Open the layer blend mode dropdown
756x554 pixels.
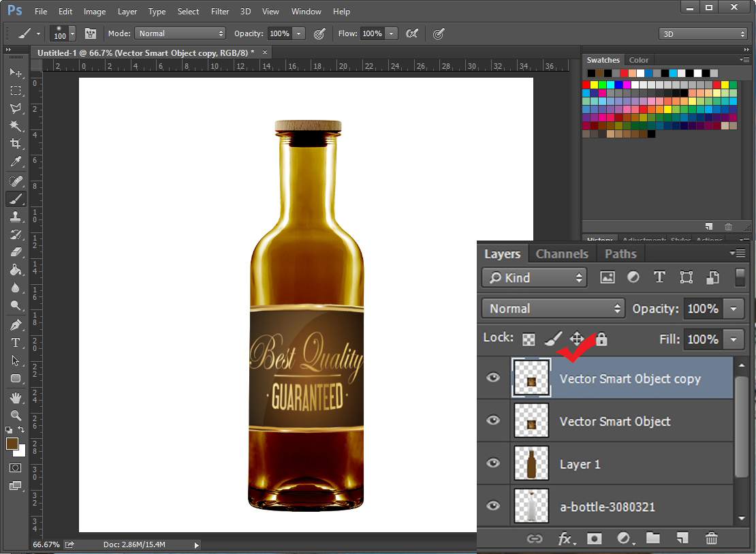553,309
